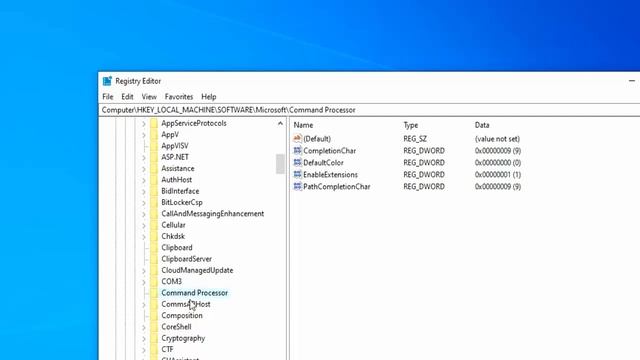Select the CompletionChar value name
Screen dimensions: 640x360
(x=329, y=151)
